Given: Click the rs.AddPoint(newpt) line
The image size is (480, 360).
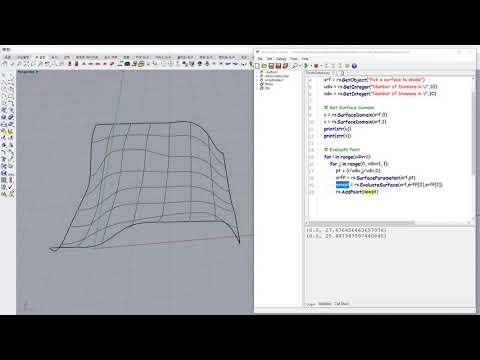Looking at the screenshot, I should click(x=357, y=192).
